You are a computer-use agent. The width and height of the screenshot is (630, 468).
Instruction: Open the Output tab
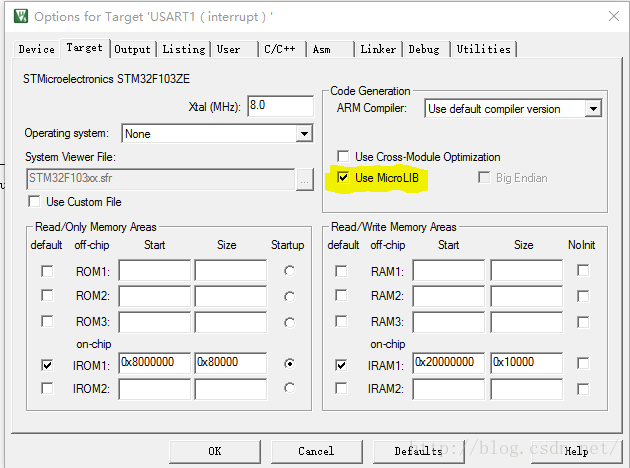[x=133, y=49]
